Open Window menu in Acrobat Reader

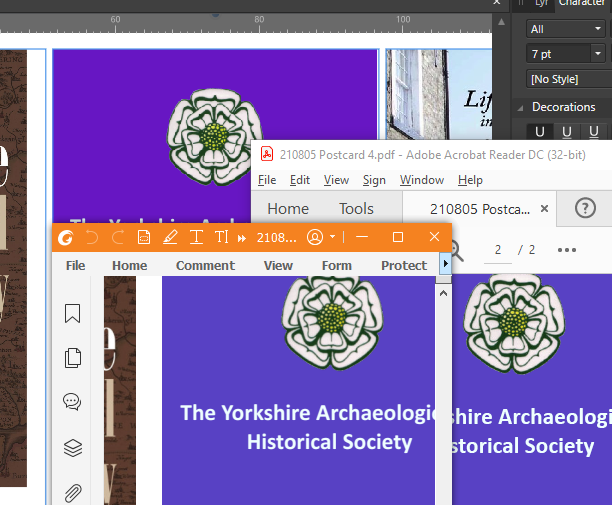click(x=422, y=180)
